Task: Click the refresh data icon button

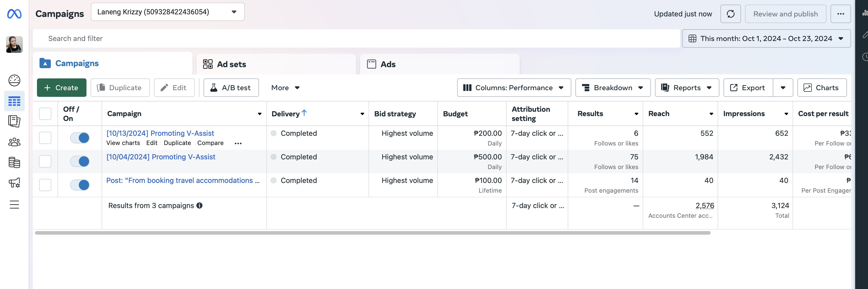Action: tap(730, 14)
